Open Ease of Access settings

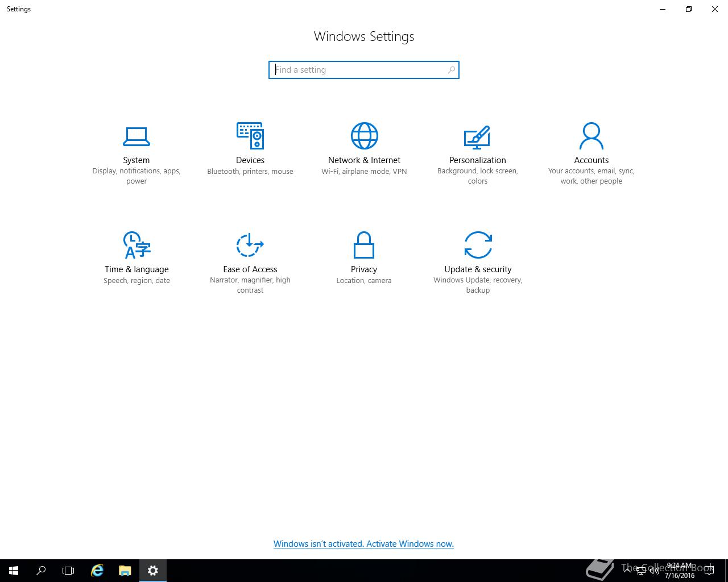[x=250, y=263]
